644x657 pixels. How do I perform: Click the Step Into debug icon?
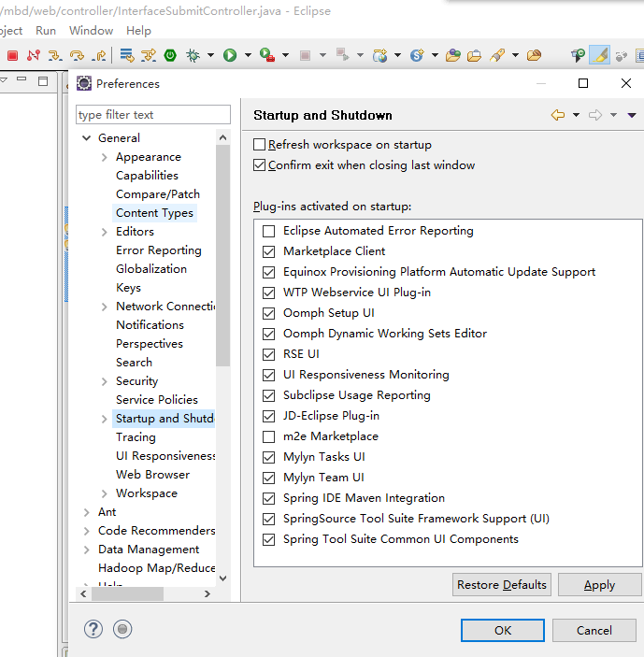pos(55,55)
